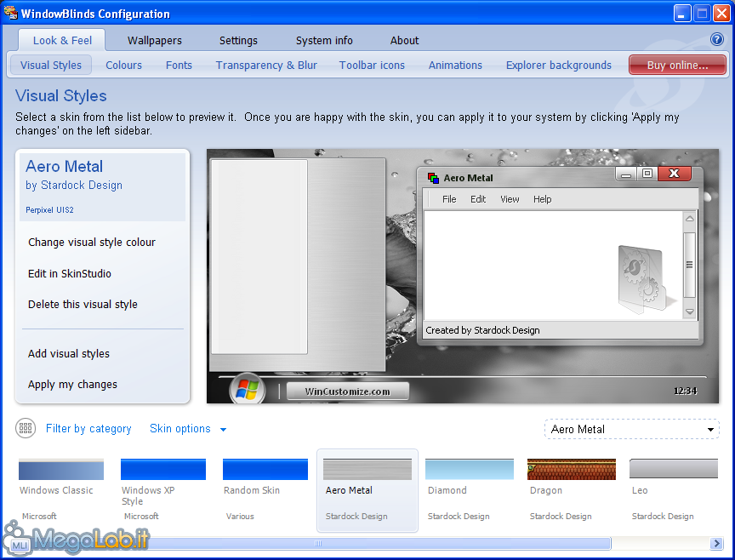Open the Explorer backgrounds section
The width and height of the screenshot is (735, 560).
coord(558,65)
